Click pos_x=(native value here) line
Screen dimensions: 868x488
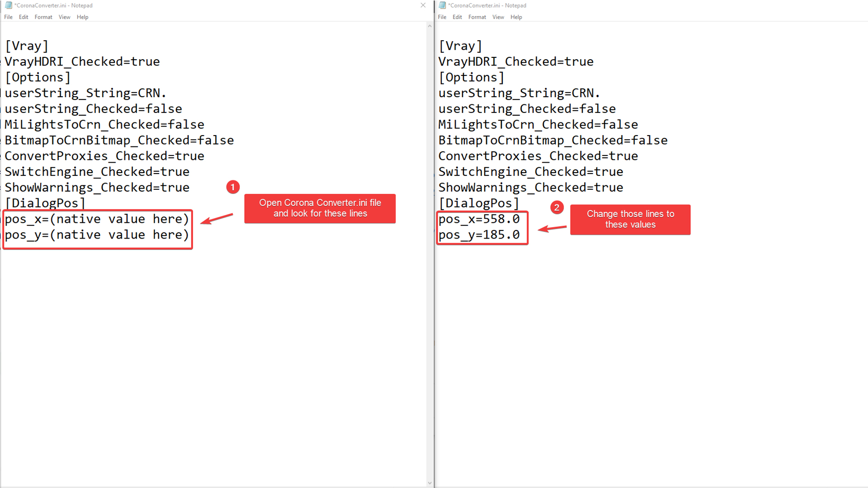pos(97,220)
